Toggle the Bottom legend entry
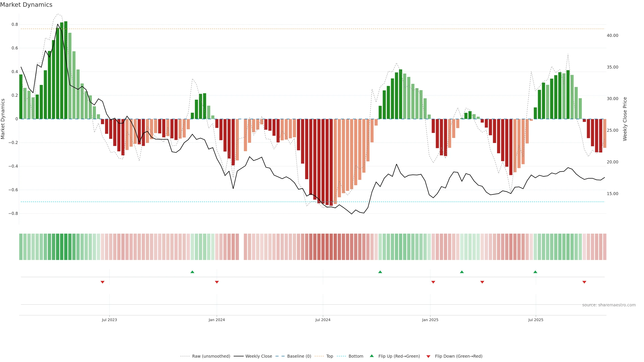 [x=356, y=356]
